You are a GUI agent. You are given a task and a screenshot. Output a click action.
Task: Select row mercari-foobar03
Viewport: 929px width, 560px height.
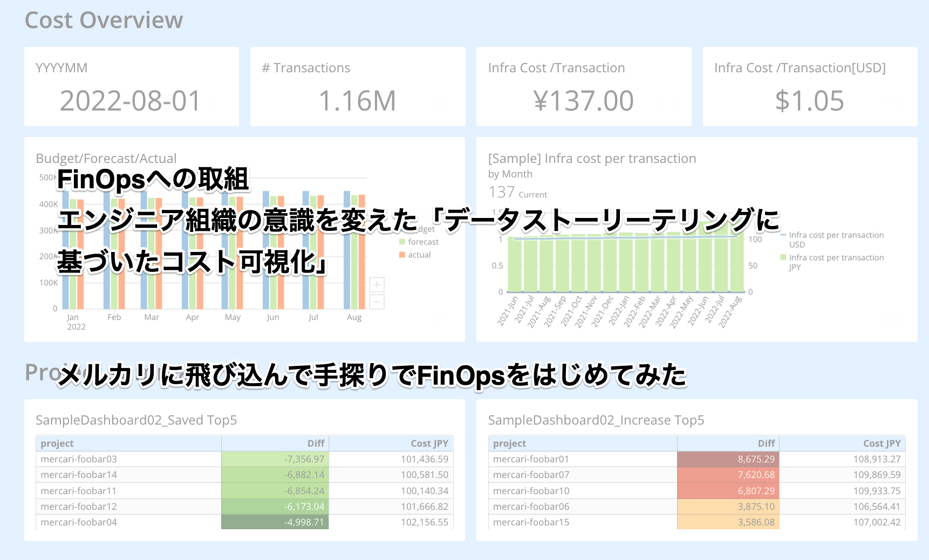[244, 459]
